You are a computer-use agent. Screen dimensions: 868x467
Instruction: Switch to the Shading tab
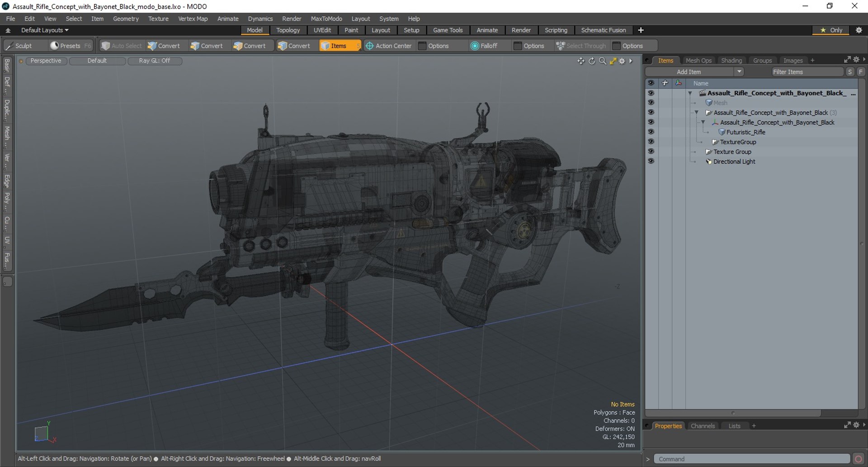point(731,61)
